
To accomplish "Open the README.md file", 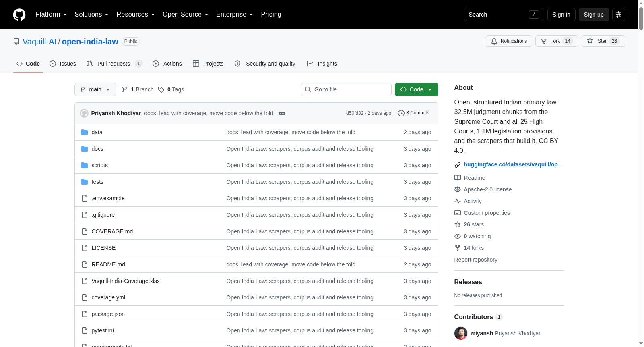I will coord(108,264).
